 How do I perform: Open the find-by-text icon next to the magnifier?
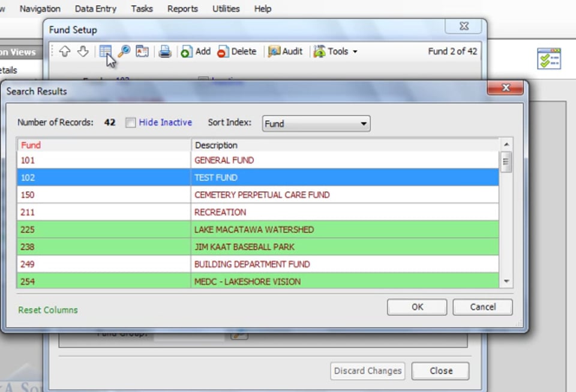point(142,52)
